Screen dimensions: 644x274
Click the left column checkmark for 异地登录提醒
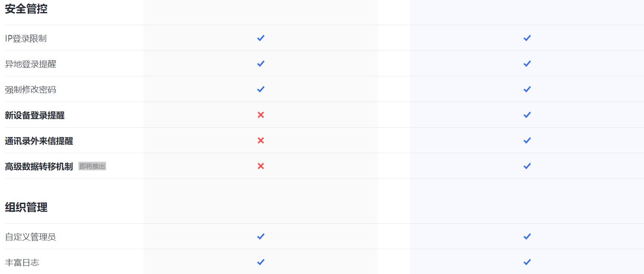point(261,64)
